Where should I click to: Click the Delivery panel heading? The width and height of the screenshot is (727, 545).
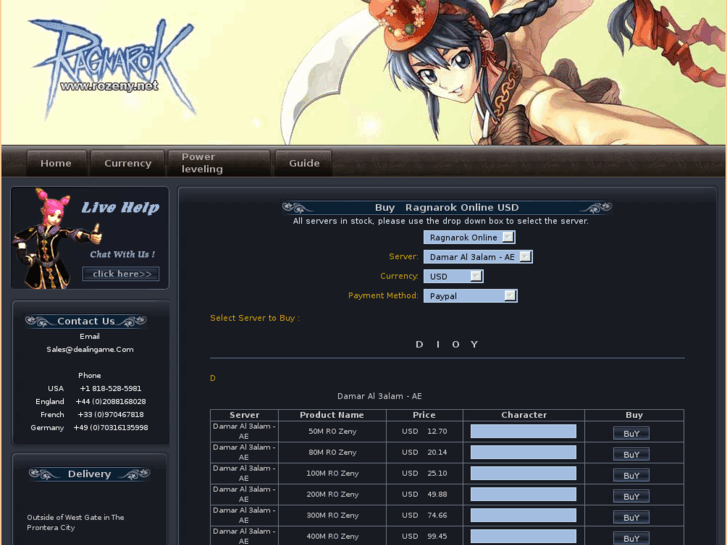pos(89,474)
